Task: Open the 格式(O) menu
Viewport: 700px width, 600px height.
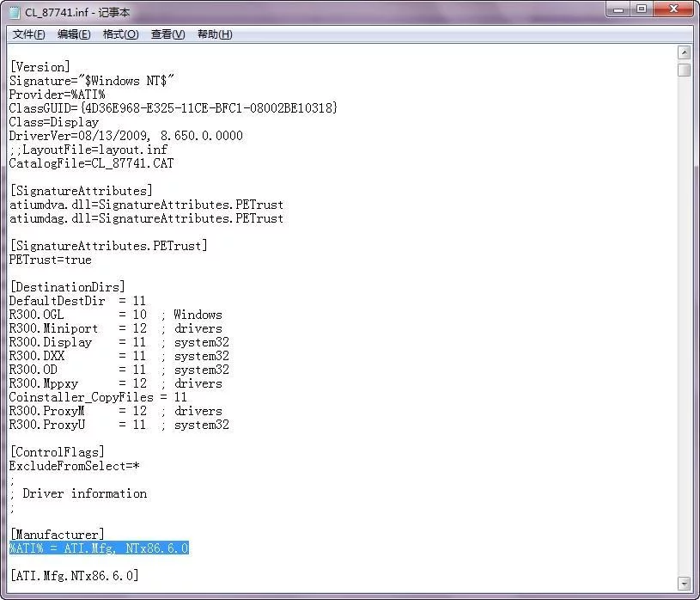Action: click(x=120, y=34)
